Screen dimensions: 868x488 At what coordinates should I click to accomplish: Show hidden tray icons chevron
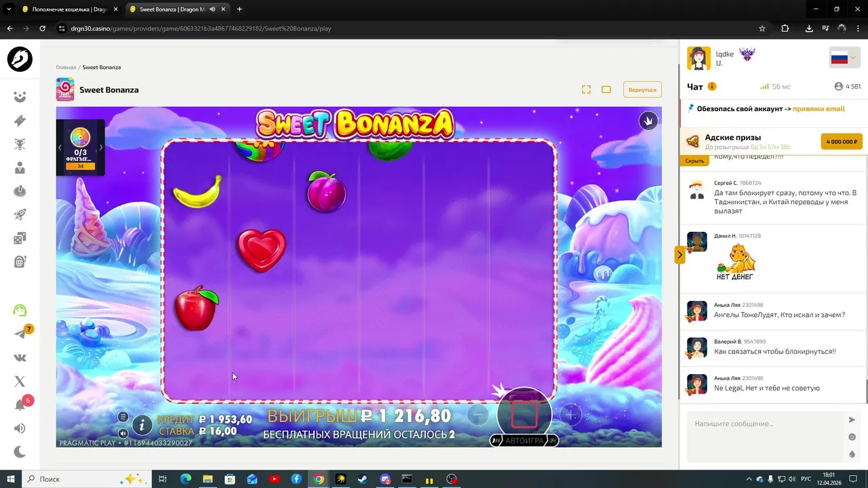pyautogui.click(x=749, y=479)
